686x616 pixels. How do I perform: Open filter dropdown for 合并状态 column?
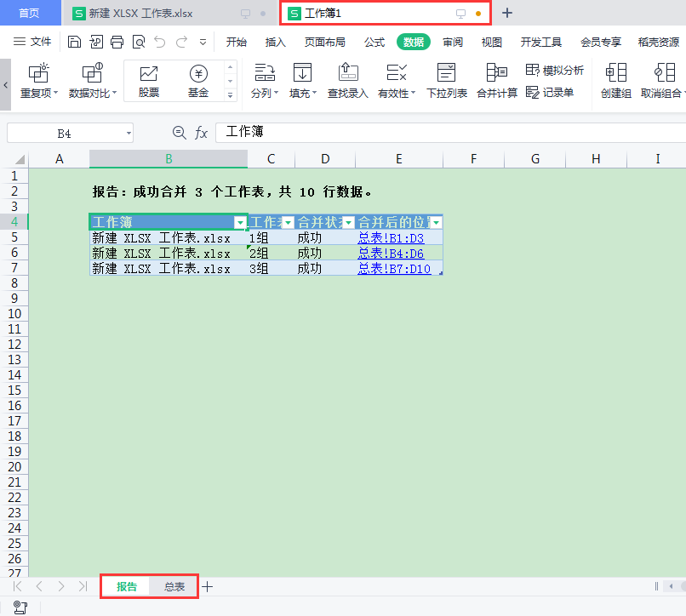348,223
